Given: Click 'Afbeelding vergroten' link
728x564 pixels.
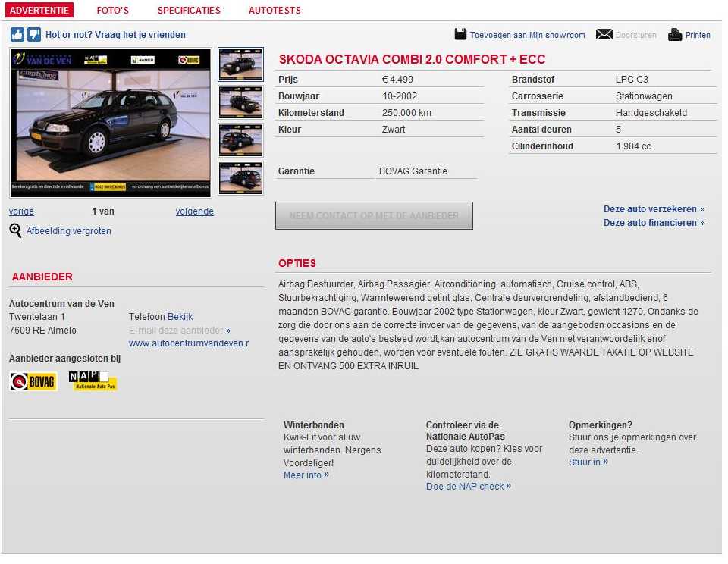Looking at the screenshot, I should point(69,231).
